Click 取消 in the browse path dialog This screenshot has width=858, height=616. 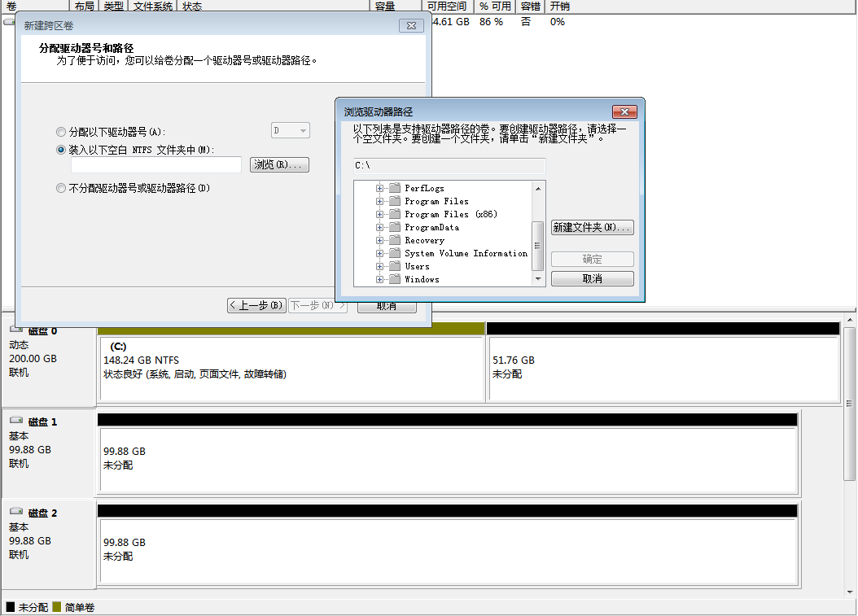point(592,278)
